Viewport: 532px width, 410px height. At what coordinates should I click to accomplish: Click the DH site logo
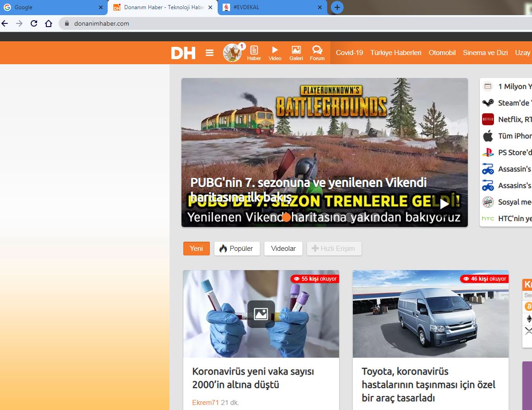183,53
